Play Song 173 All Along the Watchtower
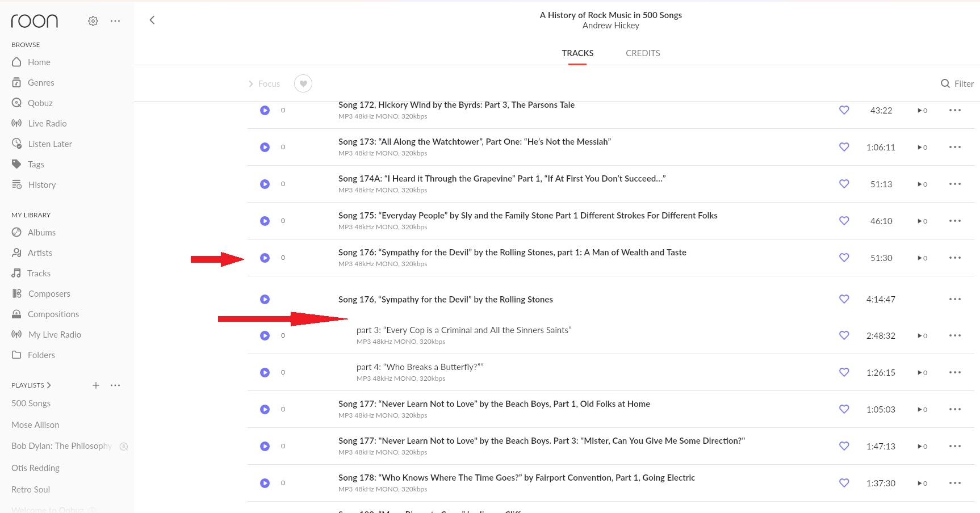This screenshot has height=513, width=980. 265,147
